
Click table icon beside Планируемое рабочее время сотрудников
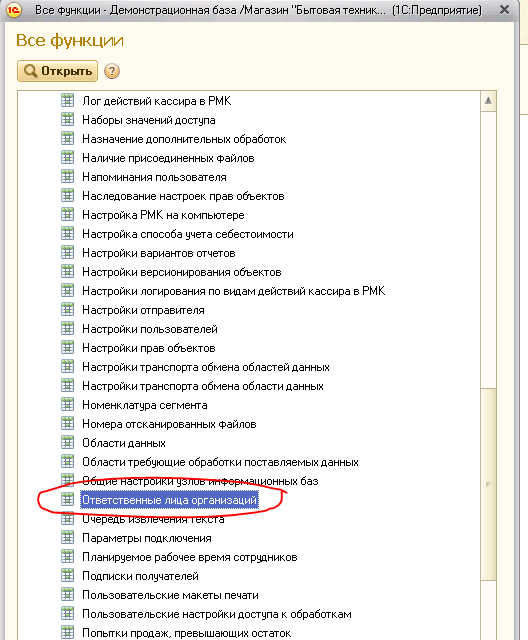click(67, 557)
